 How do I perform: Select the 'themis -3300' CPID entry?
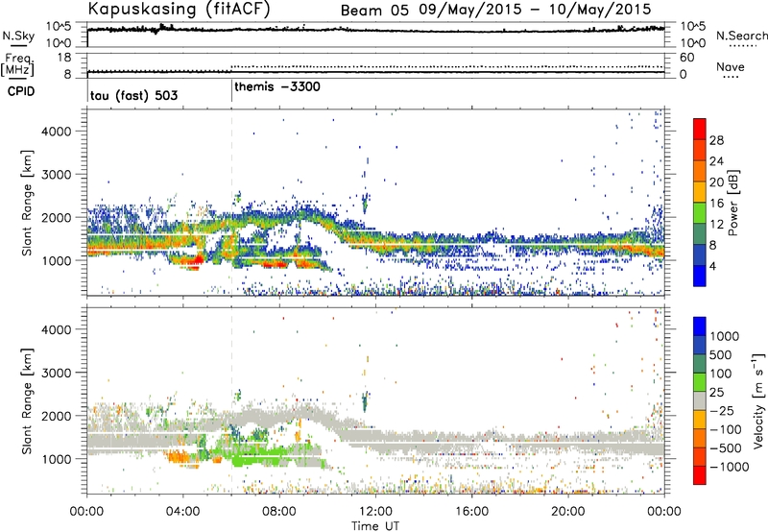(x=277, y=86)
